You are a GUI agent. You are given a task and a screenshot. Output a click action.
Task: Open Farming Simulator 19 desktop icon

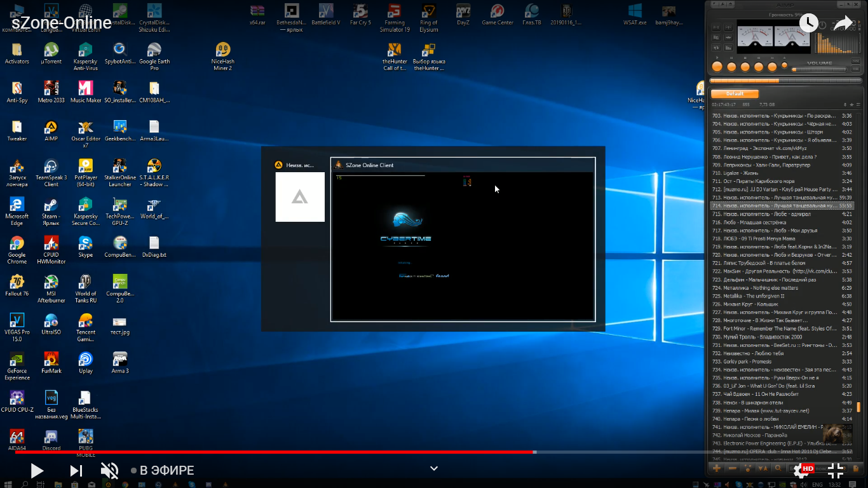coord(395,18)
